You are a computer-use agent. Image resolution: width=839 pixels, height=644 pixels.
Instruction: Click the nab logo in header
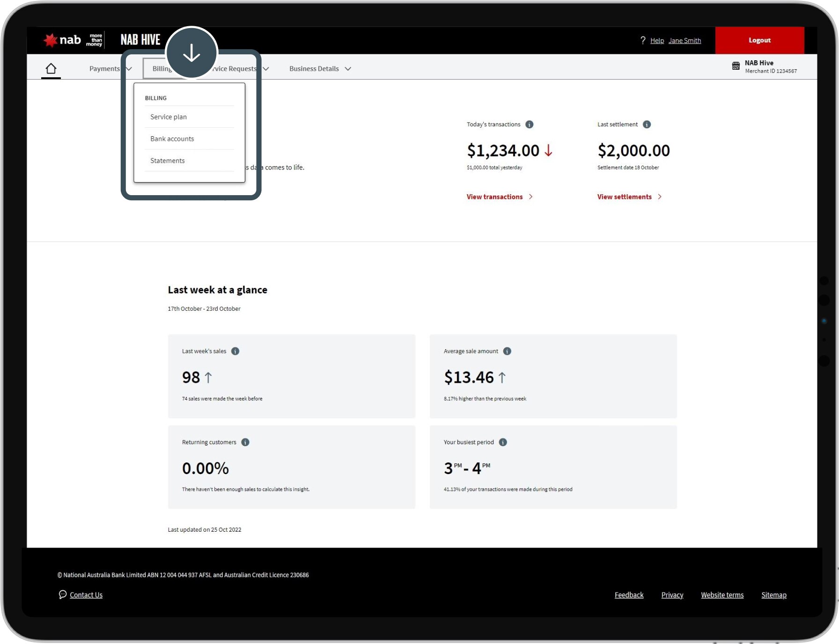point(63,40)
